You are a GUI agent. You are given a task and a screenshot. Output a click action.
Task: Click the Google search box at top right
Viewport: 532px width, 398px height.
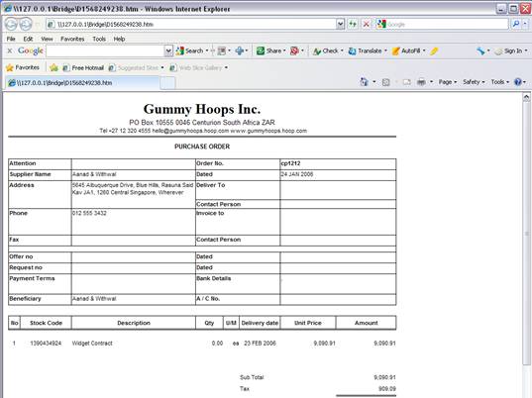click(x=442, y=24)
